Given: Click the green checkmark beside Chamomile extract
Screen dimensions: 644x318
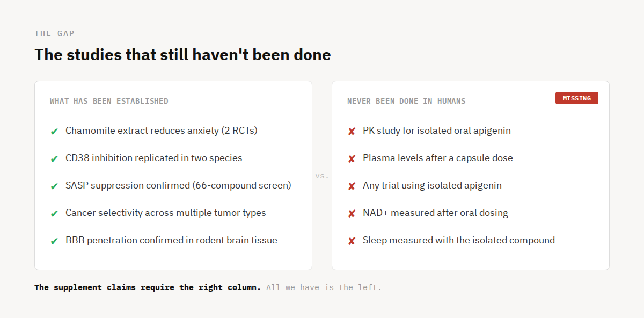Looking at the screenshot, I should 54,131.
